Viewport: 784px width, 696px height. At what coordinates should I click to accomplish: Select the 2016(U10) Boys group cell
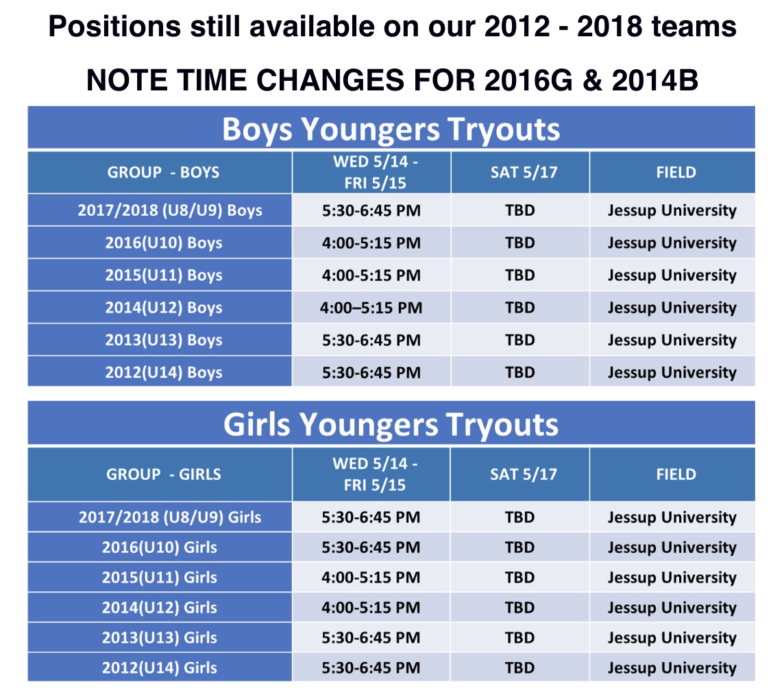(x=160, y=243)
